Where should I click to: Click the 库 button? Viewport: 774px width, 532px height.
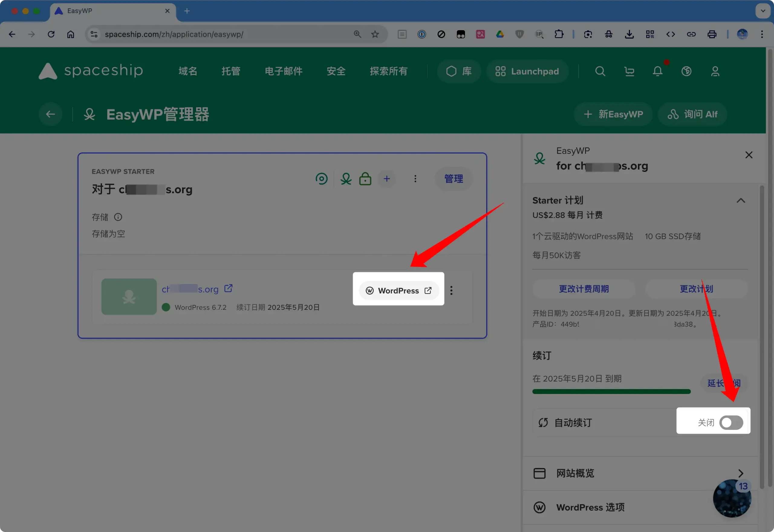[459, 71]
